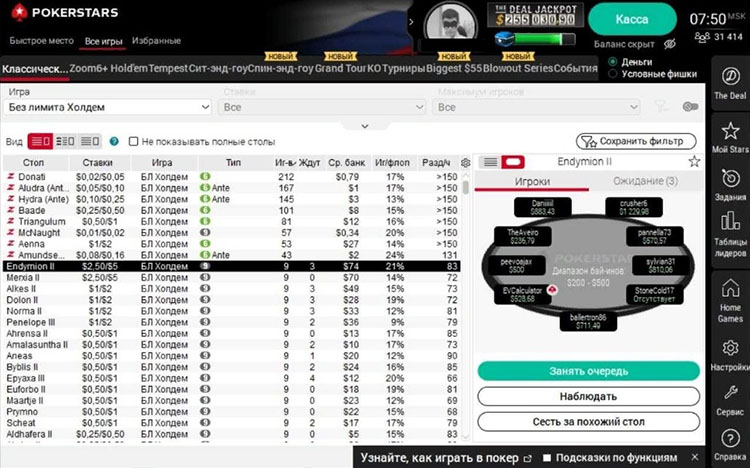Open the Максимум игроков dropdown
Image resolution: width=750 pixels, height=468 pixels.
point(536,107)
